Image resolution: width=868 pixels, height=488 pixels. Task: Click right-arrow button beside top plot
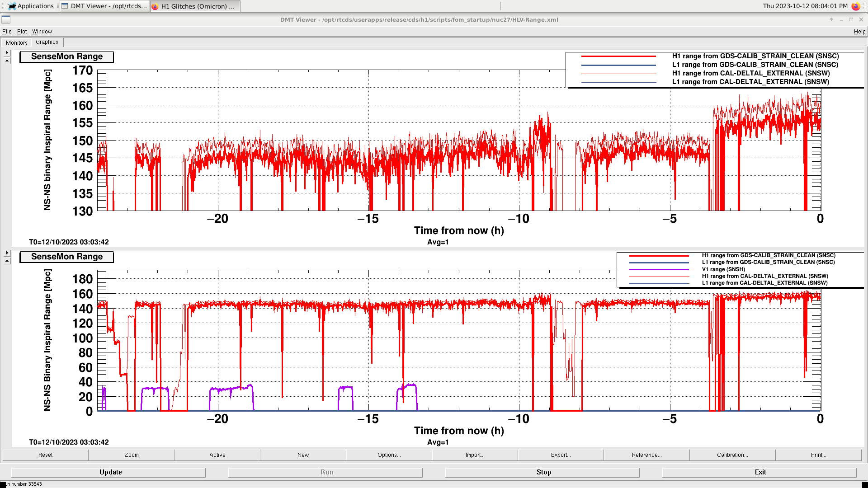7,53
